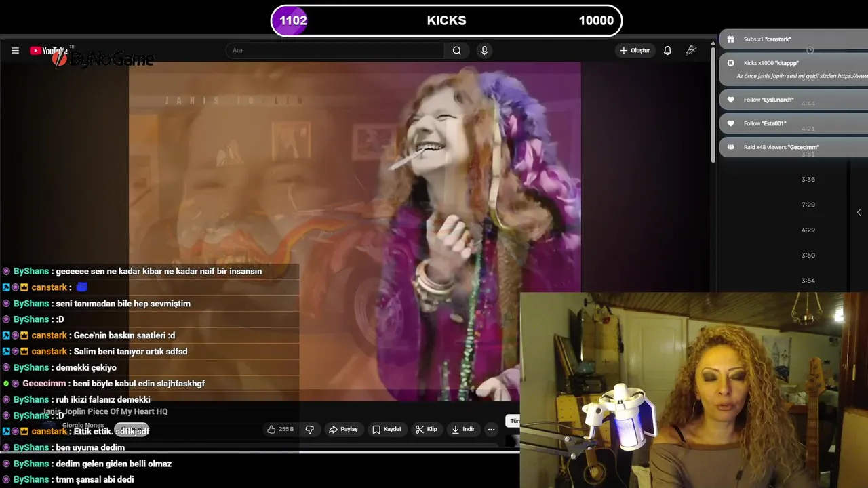The height and width of the screenshot is (488, 868).
Task: Click the Giorgio Nones channel name
Action: (83, 426)
